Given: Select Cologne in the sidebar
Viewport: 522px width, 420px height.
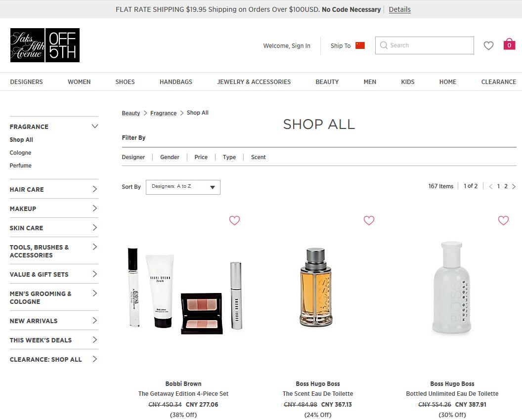Looking at the screenshot, I should click(20, 153).
